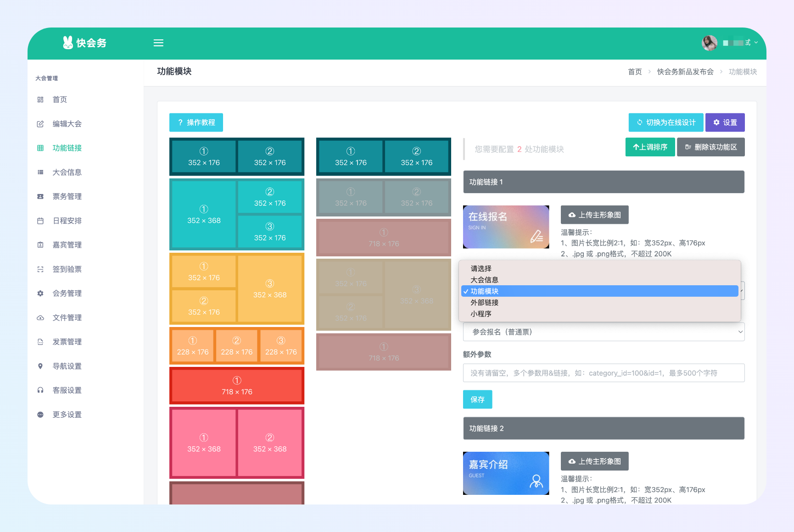The width and height of the screenshot is (794, 532).
Task: Click the 文件管理 cloud icon
Action: coord(40,317)
